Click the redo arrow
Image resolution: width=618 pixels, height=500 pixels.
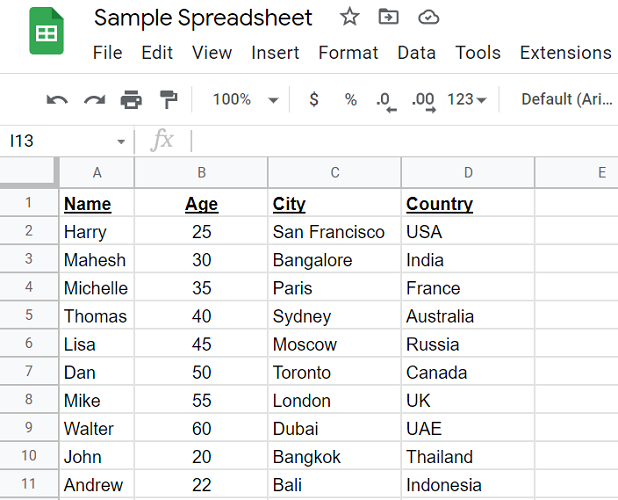click(x=94, y=99)
